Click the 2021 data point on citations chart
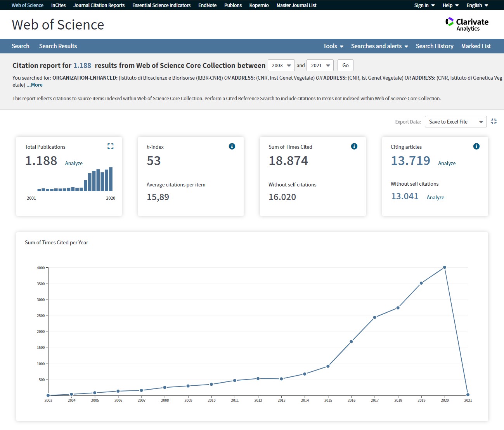The width and height of the screenshot is (504, 430). point(468,395)
